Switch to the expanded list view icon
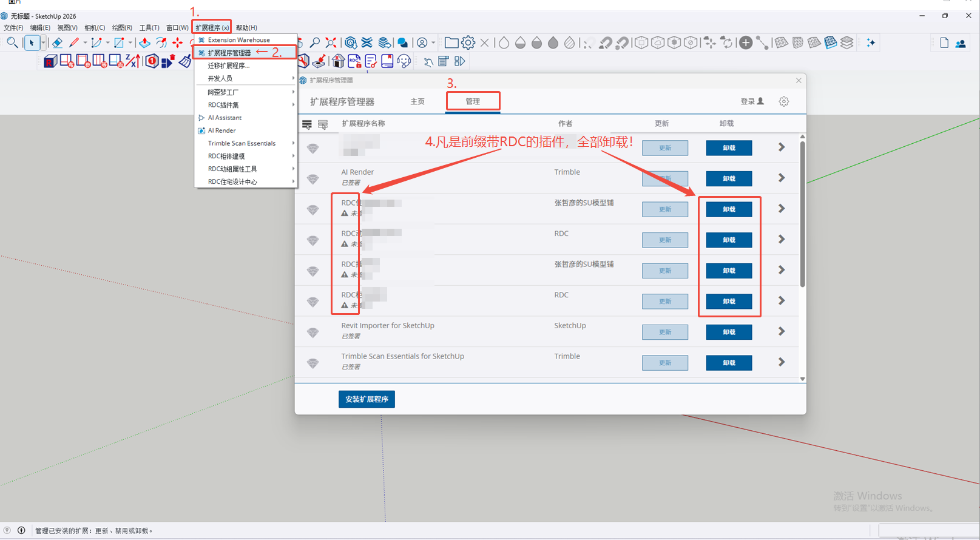This screenshot has height=540, width=980. (x=307, y=124)
